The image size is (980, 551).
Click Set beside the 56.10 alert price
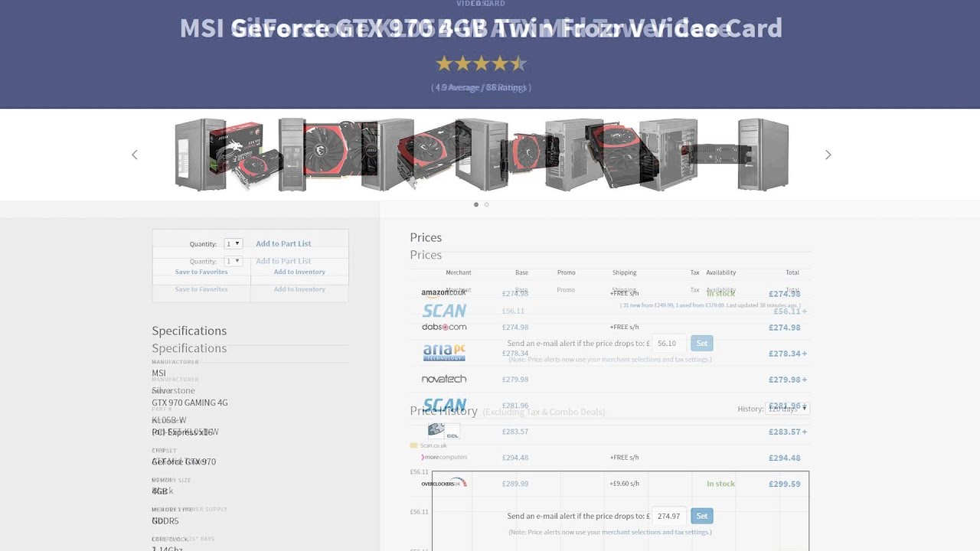[702, 344]
